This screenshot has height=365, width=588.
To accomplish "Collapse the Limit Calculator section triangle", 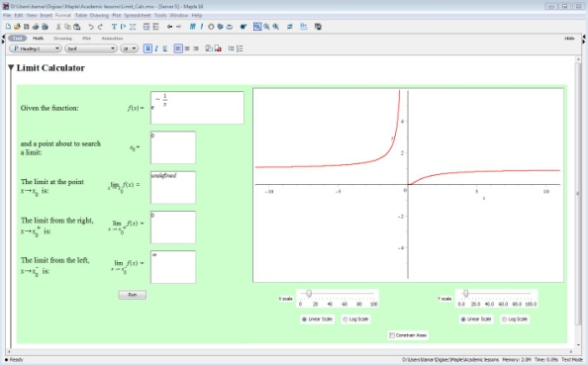I will [11, 68].
